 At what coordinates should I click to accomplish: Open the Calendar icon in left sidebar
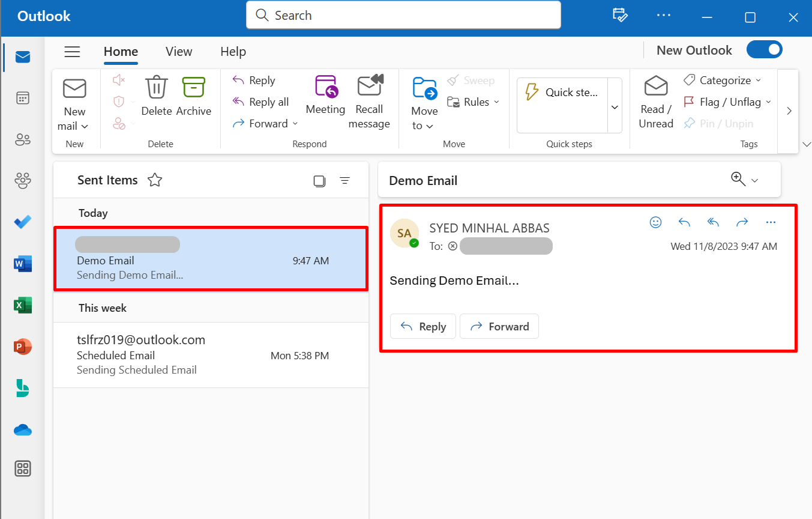[x=23, y=99]
